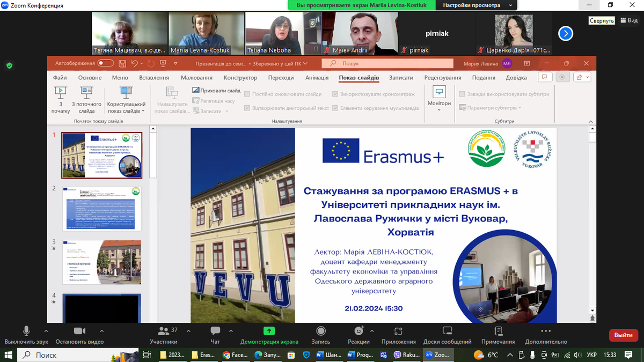The height and width of the screenshot is (362, 644).
Task: Click the main slide vertical scrollbar
Action: pos(592,138)
